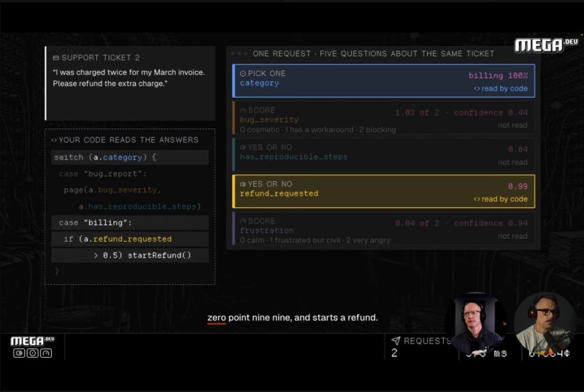The height and width of the screenshot is (392, 584).
Task: Select the yellow refund_requested card
Action: [x=384, y=191]
